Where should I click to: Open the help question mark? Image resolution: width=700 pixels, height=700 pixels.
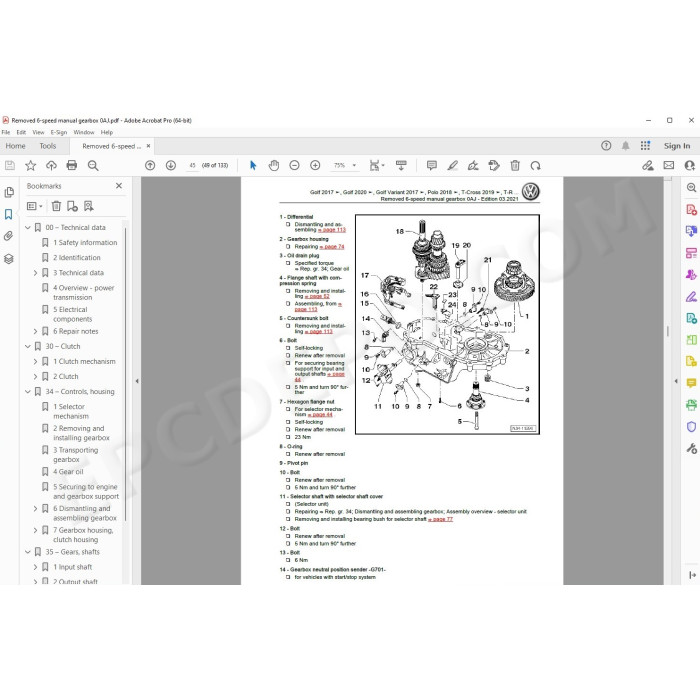point(606,146)
